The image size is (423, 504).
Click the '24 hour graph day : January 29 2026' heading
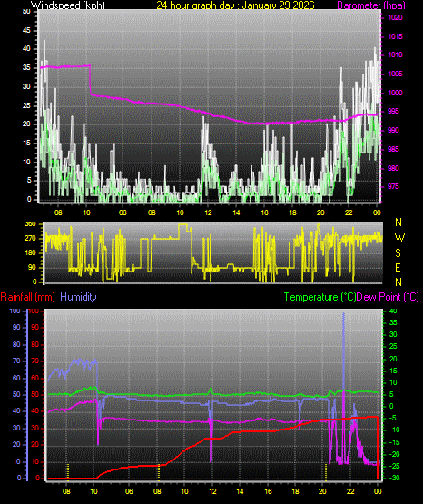coord(235,5)
